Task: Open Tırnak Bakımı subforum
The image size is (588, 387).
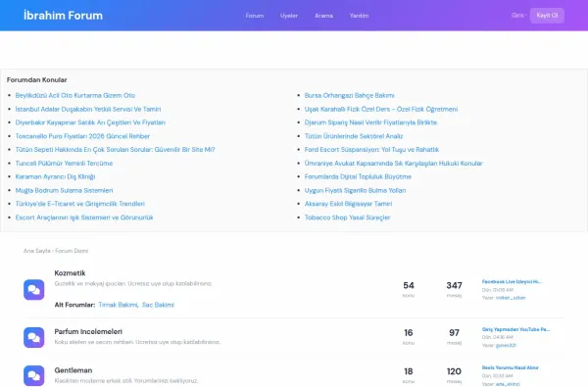Action: [119, 305]
